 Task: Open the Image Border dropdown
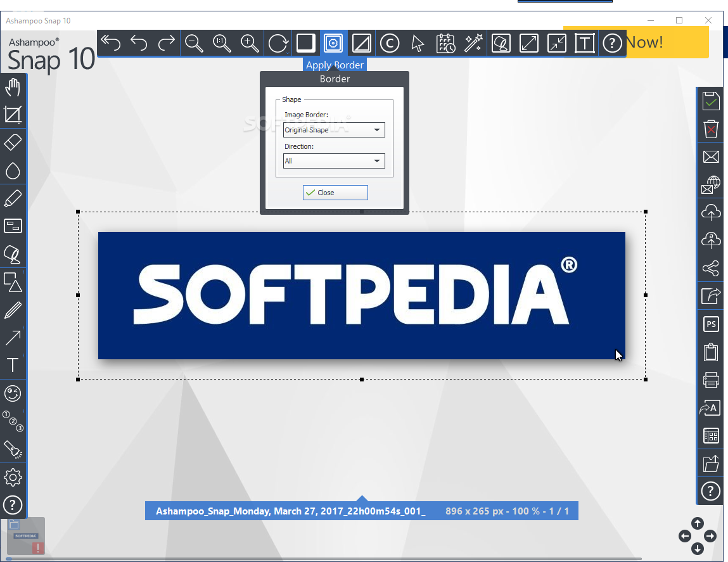coord(334,130)
